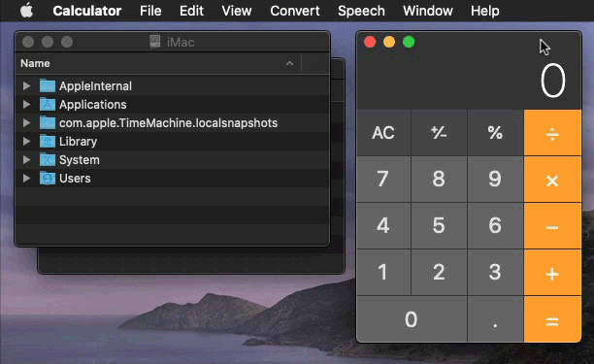Click the decimal point key
The image size is (594, 364).
tap(495, 319)
